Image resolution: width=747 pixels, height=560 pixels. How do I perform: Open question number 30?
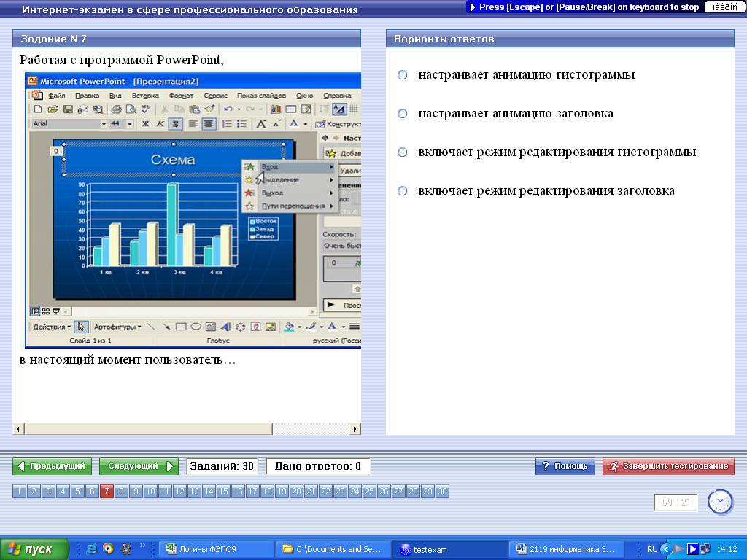443,491
